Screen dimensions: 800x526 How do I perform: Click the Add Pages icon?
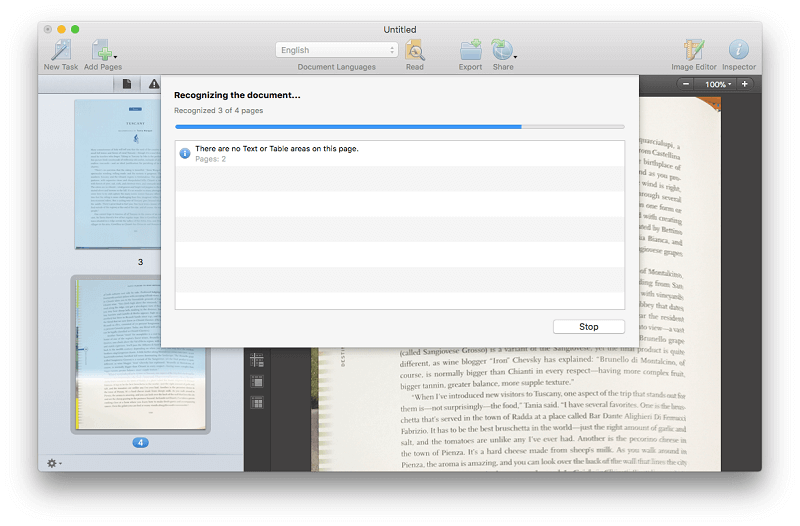point(101,50)
